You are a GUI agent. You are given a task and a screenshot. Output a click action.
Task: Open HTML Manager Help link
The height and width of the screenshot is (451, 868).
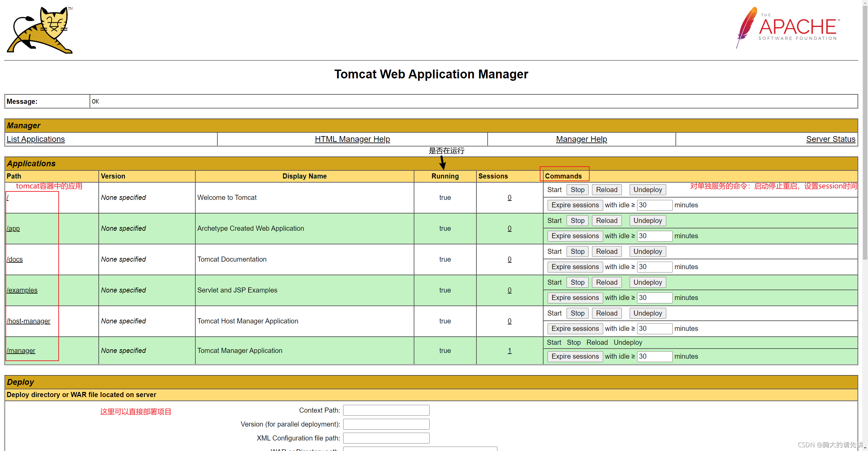click(352, 139)
